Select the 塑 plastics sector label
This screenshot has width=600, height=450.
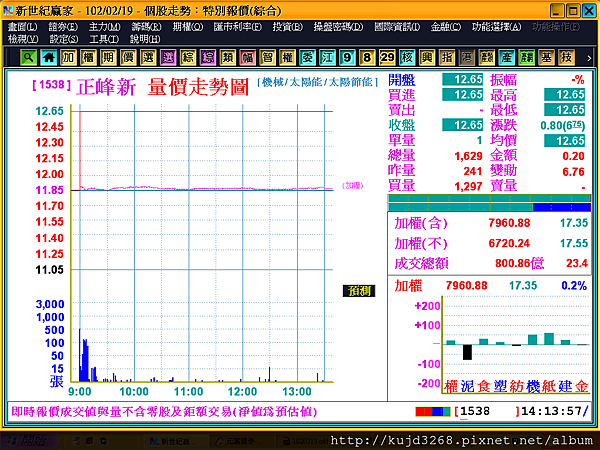tap(501, 386)
